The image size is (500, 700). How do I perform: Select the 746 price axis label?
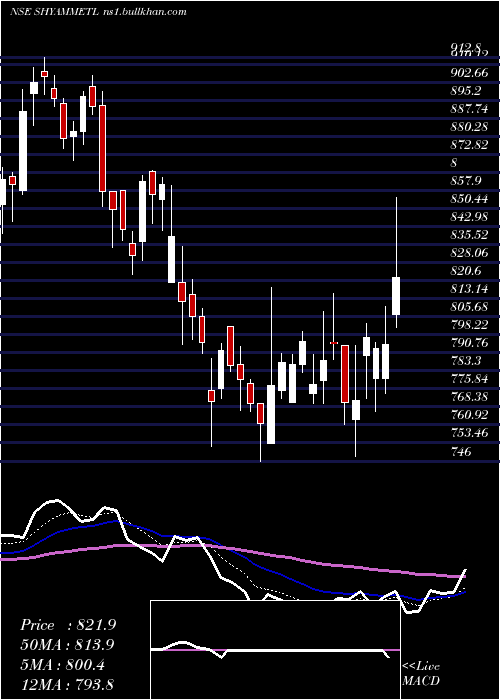461,451
